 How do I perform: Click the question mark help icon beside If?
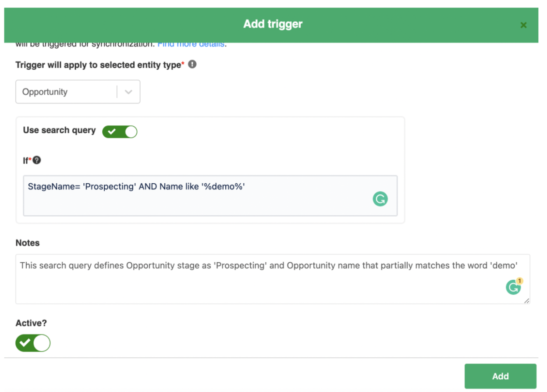(x=37, y=160)
